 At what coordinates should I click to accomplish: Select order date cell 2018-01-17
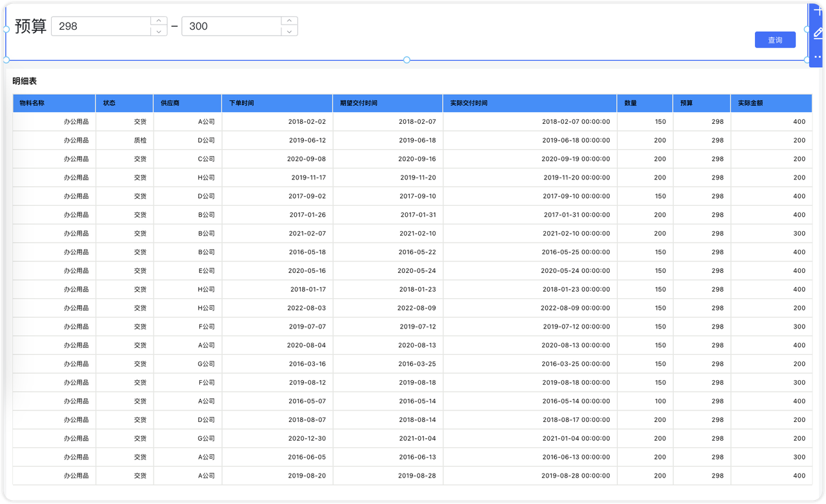(277, 289)
